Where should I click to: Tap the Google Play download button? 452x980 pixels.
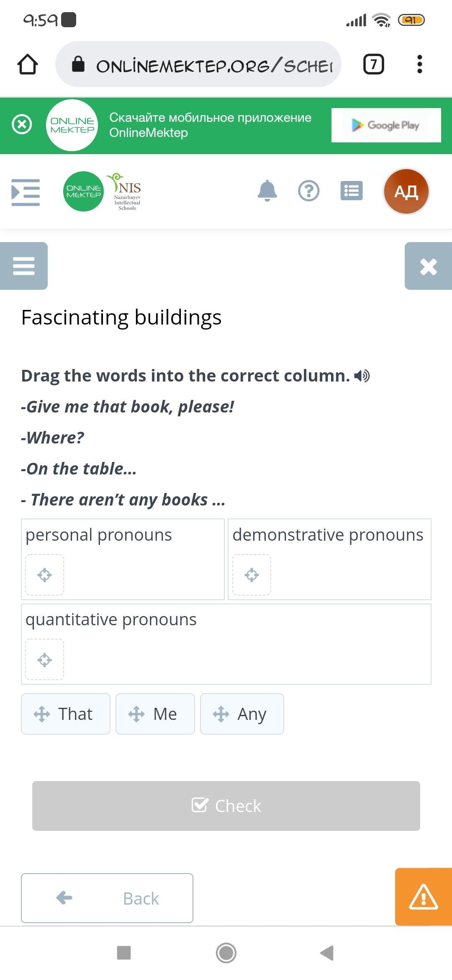386,125
